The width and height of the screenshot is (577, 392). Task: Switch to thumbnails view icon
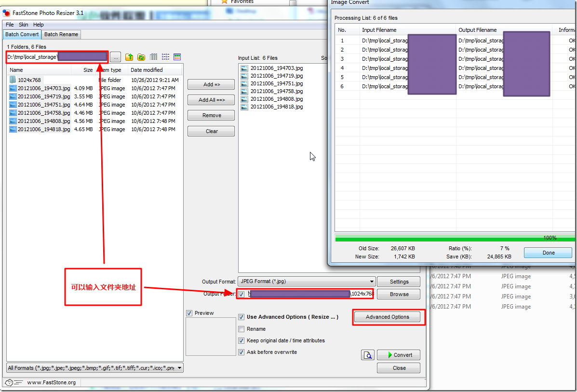coord(177,57)
